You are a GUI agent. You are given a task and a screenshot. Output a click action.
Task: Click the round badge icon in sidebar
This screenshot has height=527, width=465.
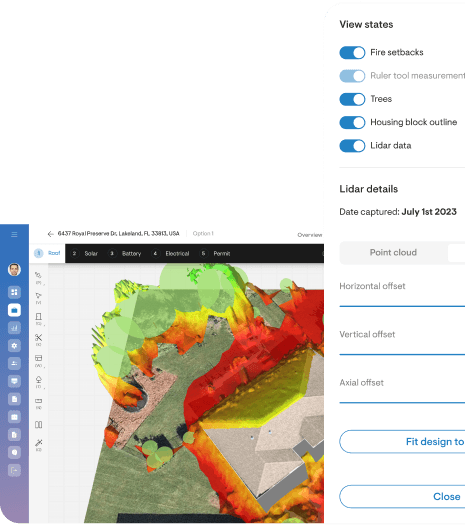[x=14, y=452]
